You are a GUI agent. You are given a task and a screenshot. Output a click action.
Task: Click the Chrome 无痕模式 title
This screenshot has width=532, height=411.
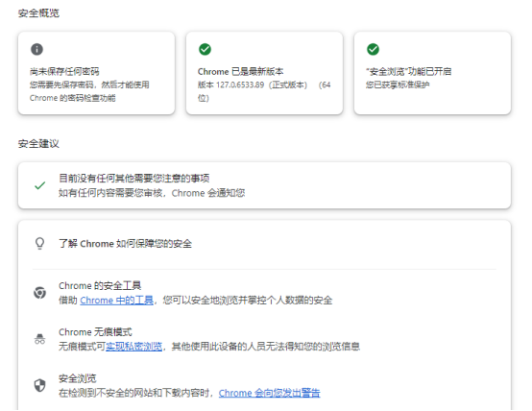click(x=95, y=332)
